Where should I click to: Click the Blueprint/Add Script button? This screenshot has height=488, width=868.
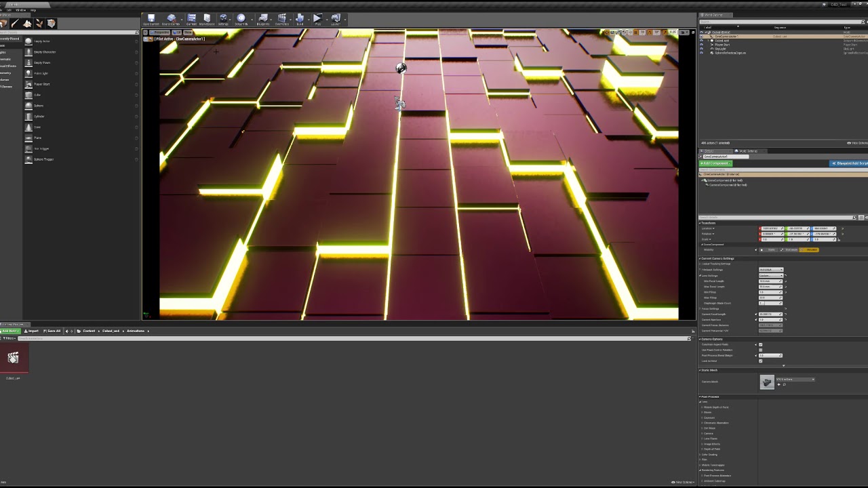click(848, 163)
